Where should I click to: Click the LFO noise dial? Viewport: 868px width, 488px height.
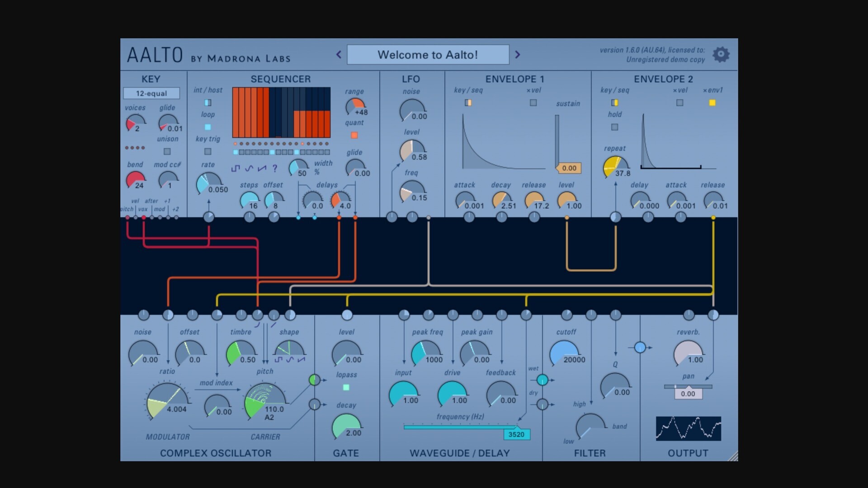pyautogui.click(x=412, y=111)
